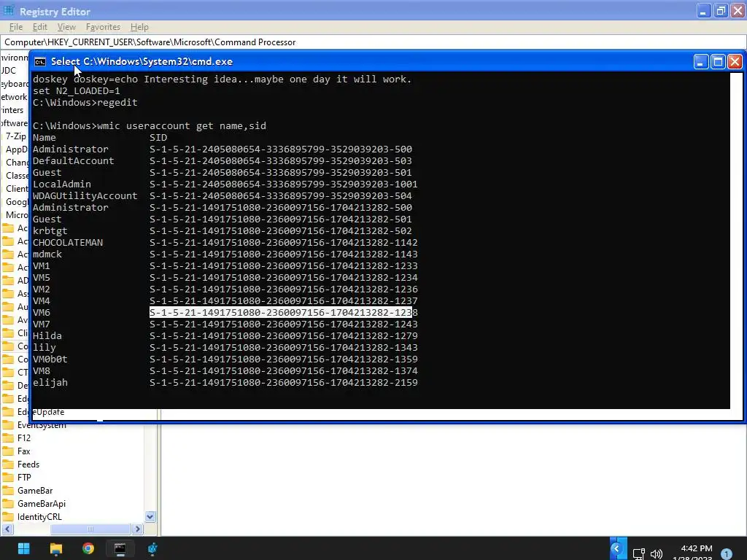This screenshot has height=560, width=747.
Task: Select the Fax key in registry tree
Action: coord(24,451)
